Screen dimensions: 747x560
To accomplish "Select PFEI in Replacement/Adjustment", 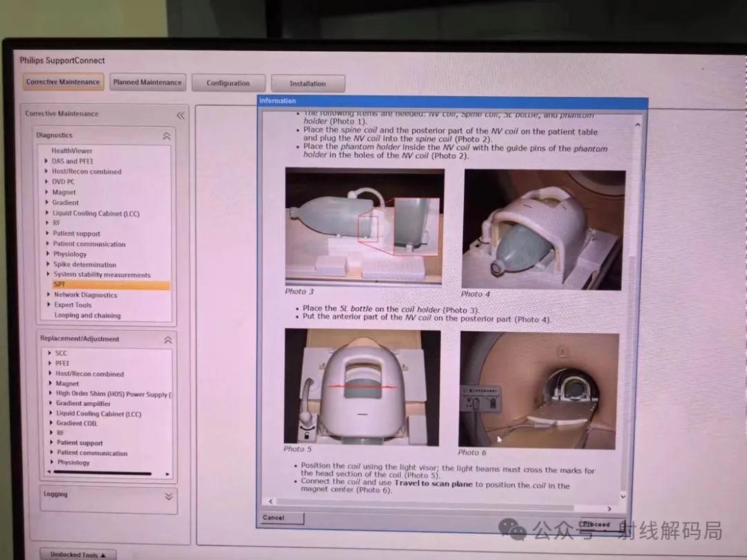I will pyautogui.click(x=62, y=363).
